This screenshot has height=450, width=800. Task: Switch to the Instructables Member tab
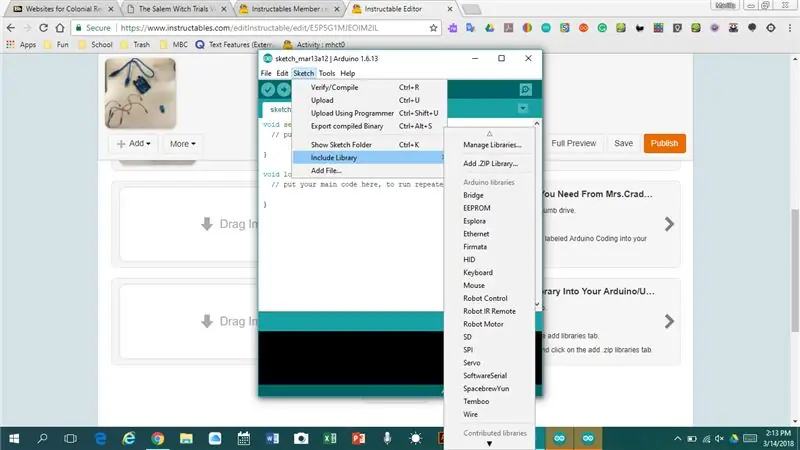(289, 9)
